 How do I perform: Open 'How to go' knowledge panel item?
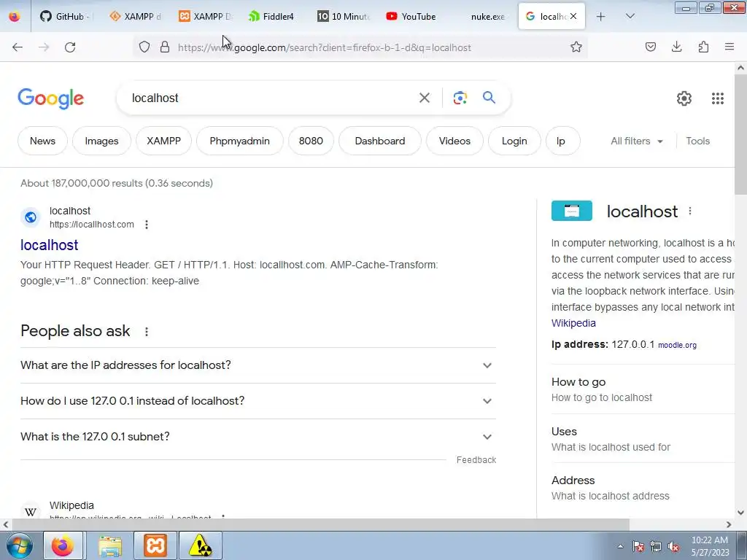(x=642, y=389)
